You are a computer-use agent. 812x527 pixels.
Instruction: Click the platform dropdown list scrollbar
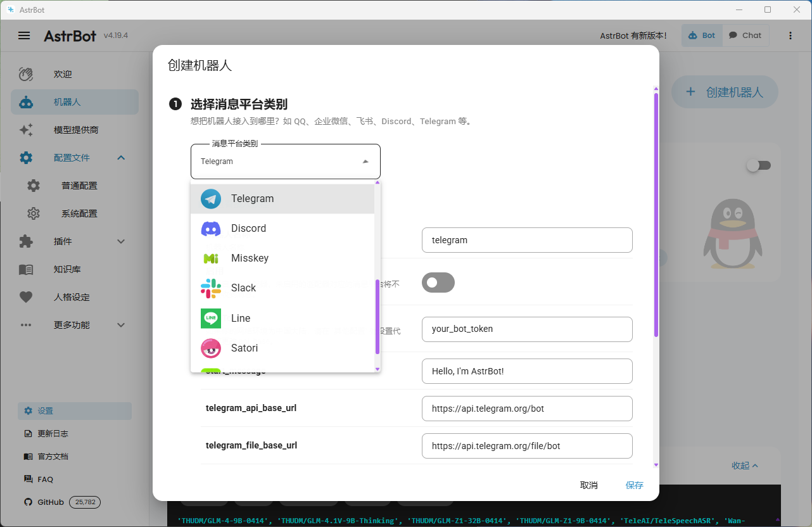[x=377, y=317]
